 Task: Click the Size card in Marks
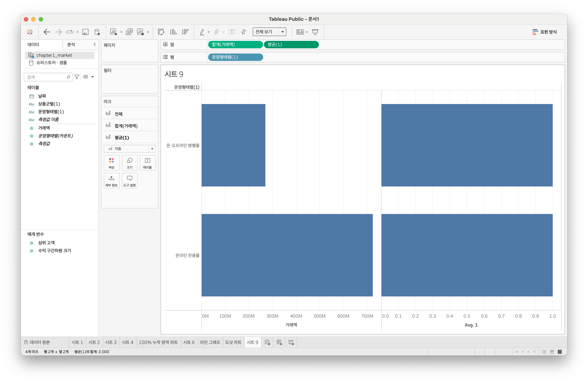click(x=130, y=163)
